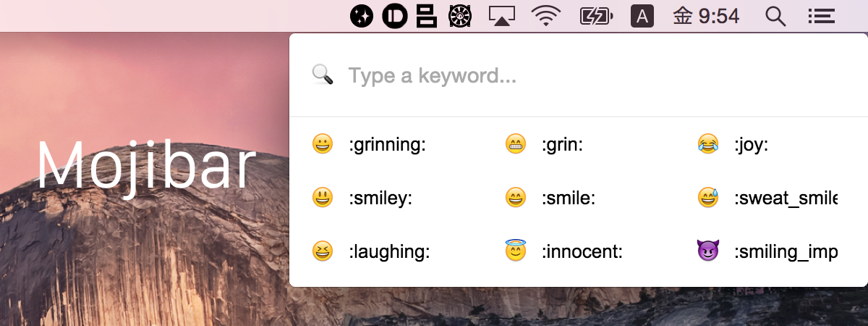Viewport: 868px width, 326px height.
Task: Select the :laughing: keyword text
Action: tap(389, 252)
